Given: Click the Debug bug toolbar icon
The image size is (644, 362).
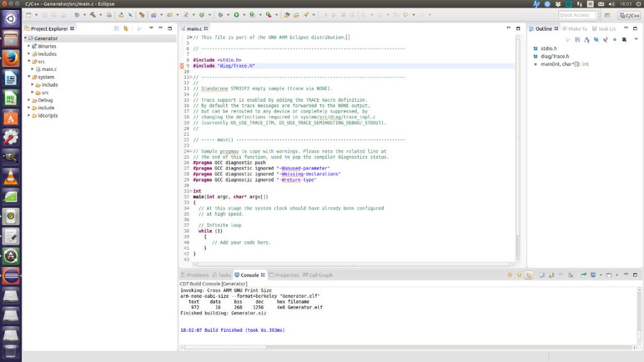Looking at the screenshot, I should tap(221, 15).
